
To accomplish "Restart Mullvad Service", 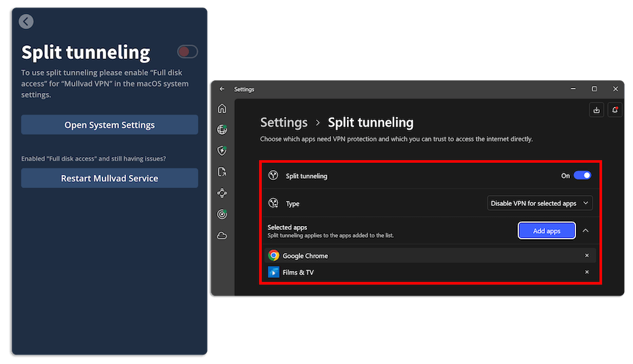I will tap(110, 178).
